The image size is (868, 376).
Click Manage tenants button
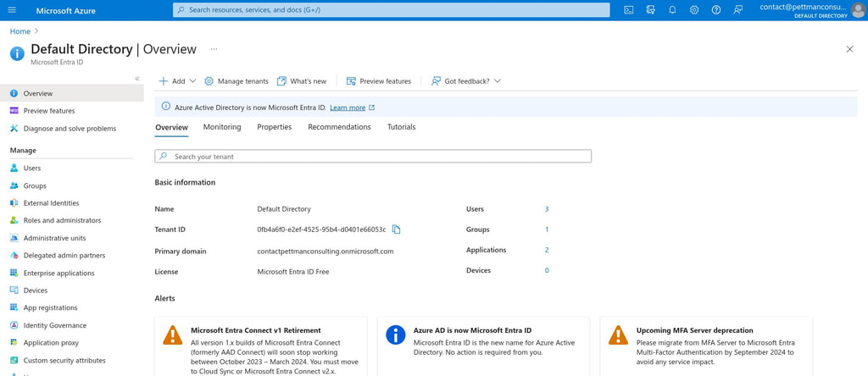pyautogui.click(x=236, y=80)
